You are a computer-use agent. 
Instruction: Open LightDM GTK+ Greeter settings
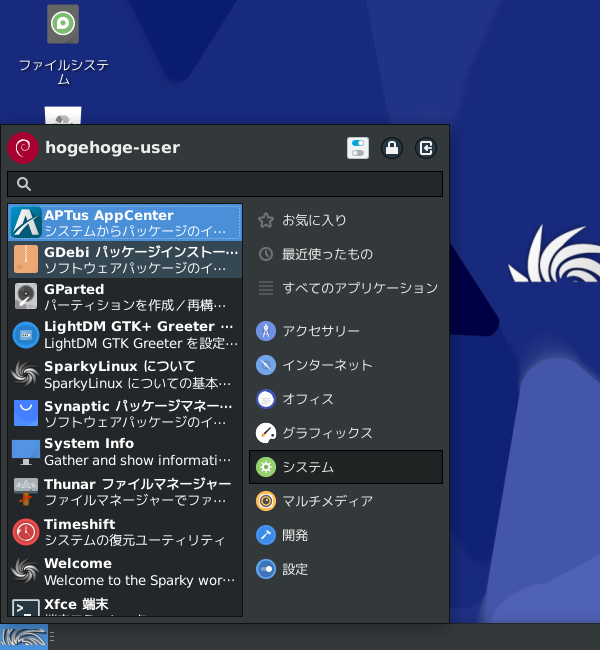(125, 335)
